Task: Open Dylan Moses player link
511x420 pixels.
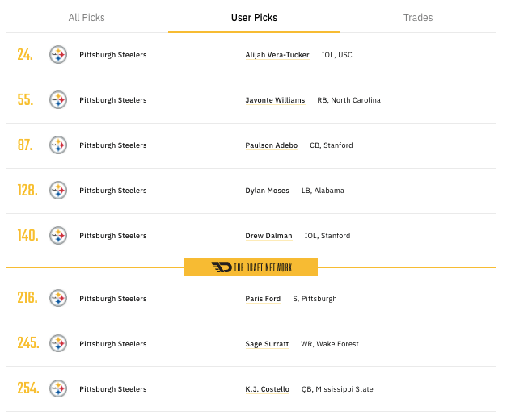Action: 267,191
